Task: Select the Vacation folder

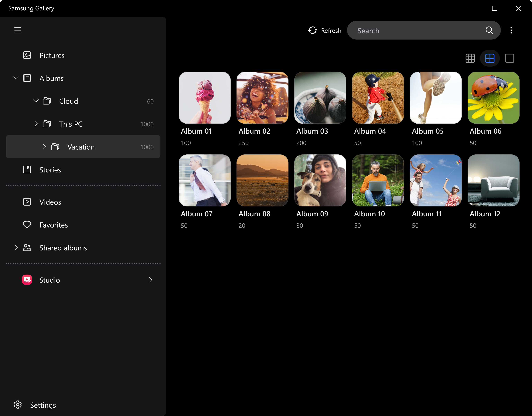Action: click(81, 147)
